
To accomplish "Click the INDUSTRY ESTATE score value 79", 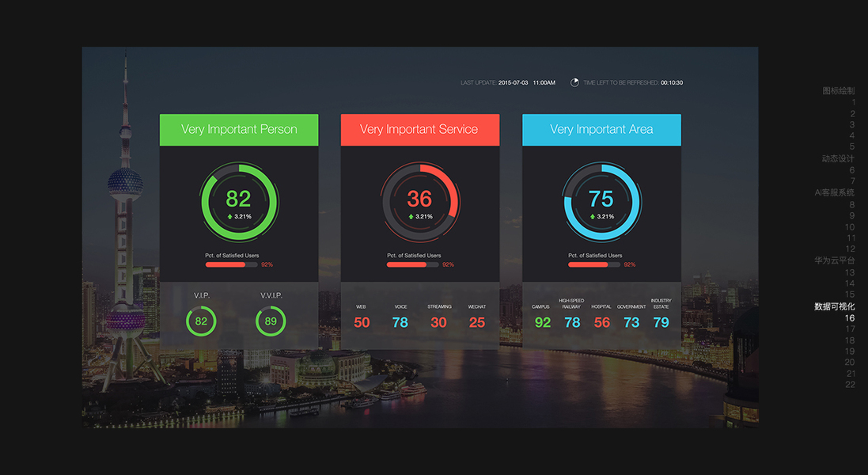I will [661, 322].
